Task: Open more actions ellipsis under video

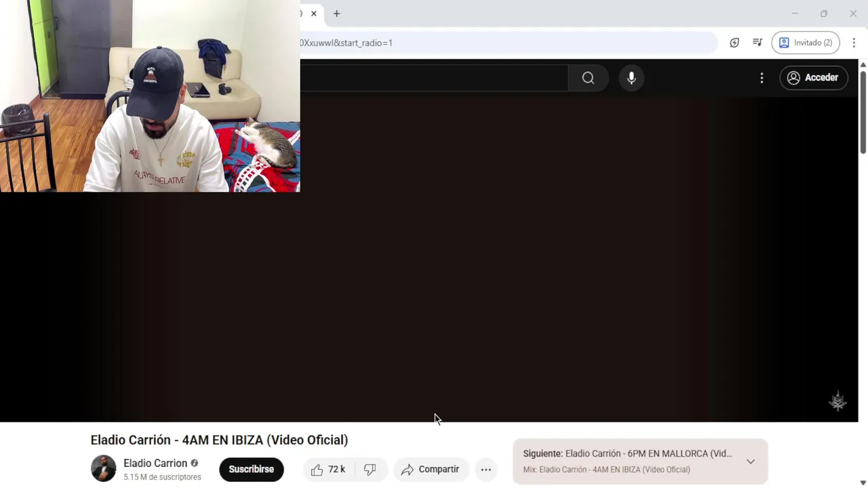Action: tap(486, 469)
